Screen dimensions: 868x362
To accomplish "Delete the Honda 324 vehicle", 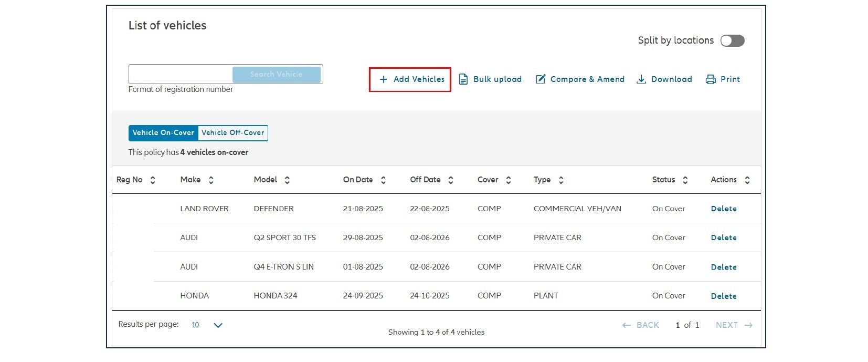I will (x=724, y=296).
